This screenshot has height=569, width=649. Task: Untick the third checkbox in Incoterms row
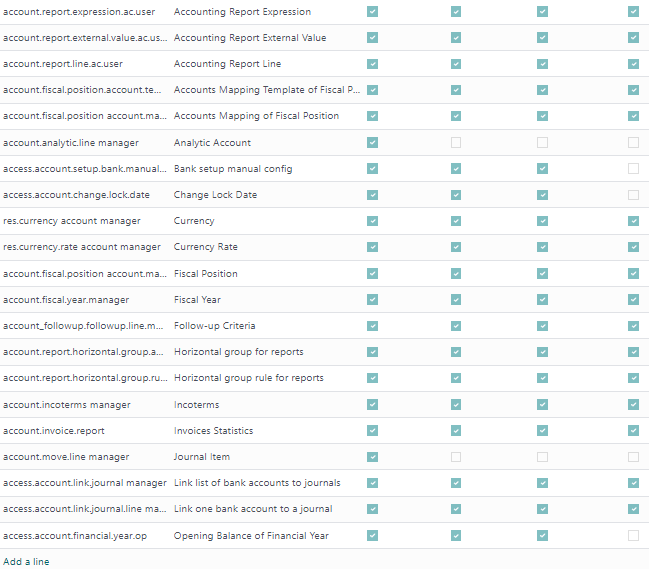[x=542, y=404]
